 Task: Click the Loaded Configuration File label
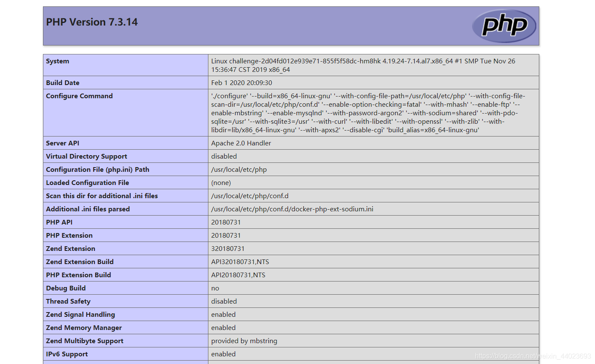[87, 183]
